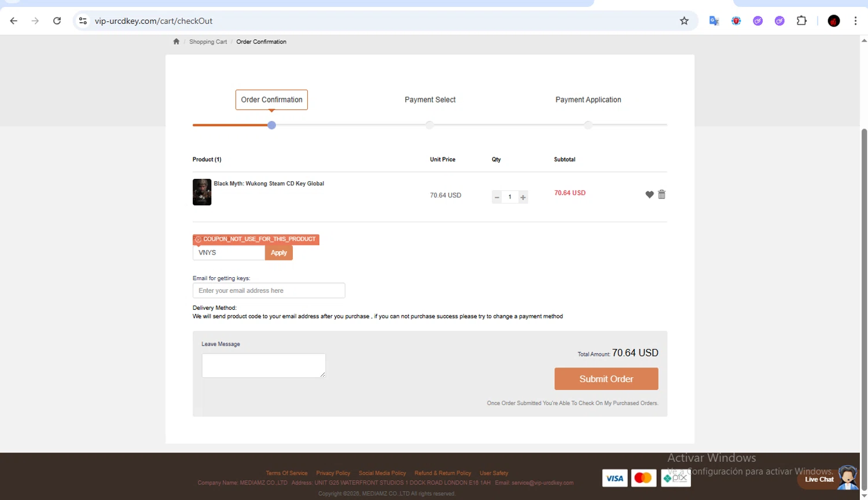
Task: Open Black Myth: Wukong Steam CD Key Global
Action: coord(269,183)
